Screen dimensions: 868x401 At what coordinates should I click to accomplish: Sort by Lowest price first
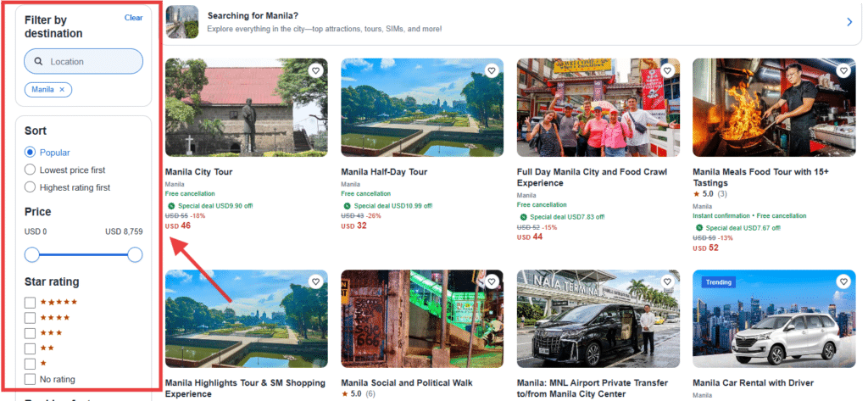click(x=30, y=170)
